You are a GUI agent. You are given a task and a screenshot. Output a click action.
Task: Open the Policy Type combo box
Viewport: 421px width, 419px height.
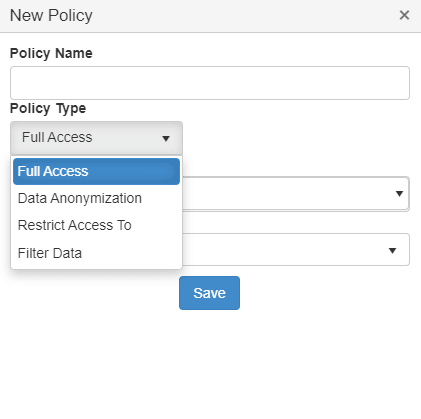(96, 138)
